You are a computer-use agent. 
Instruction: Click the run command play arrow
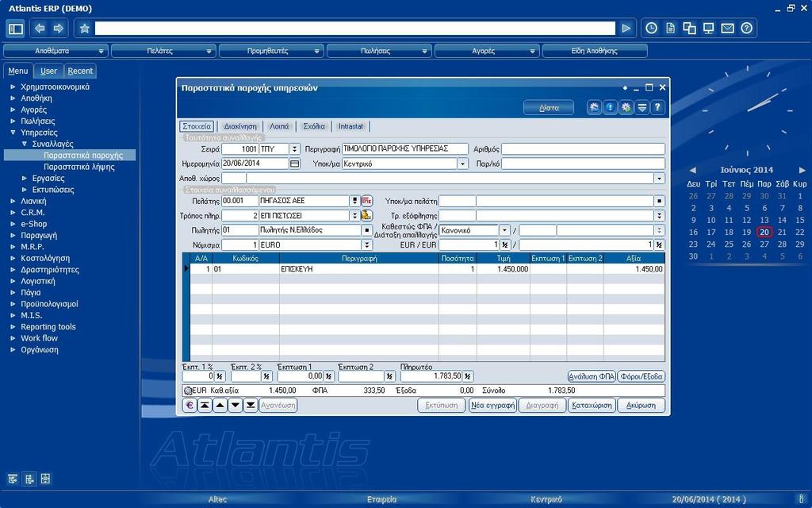click(626, 29)
